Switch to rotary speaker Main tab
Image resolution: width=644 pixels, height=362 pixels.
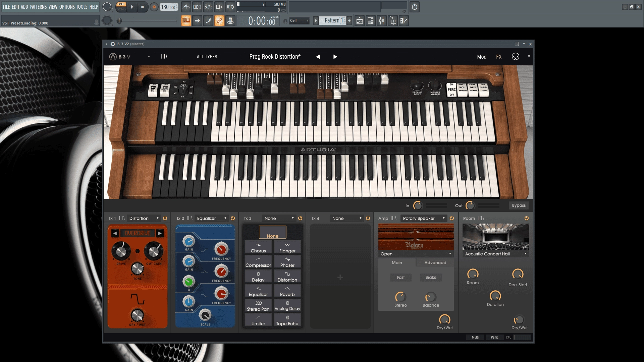click(397, 262)
